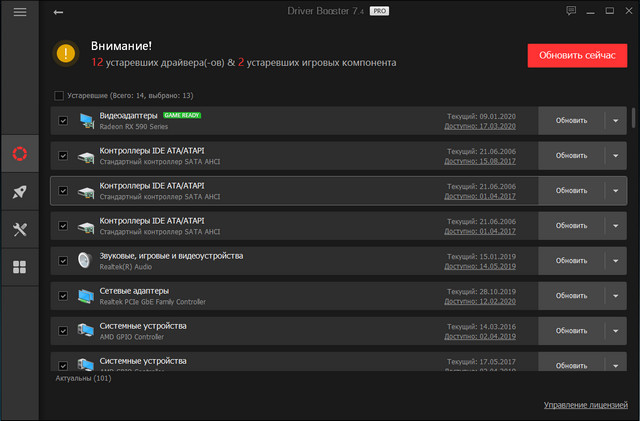Expand update options for Realtek PCIe GbE
The image size is (640, 421).
coord(616,296)
